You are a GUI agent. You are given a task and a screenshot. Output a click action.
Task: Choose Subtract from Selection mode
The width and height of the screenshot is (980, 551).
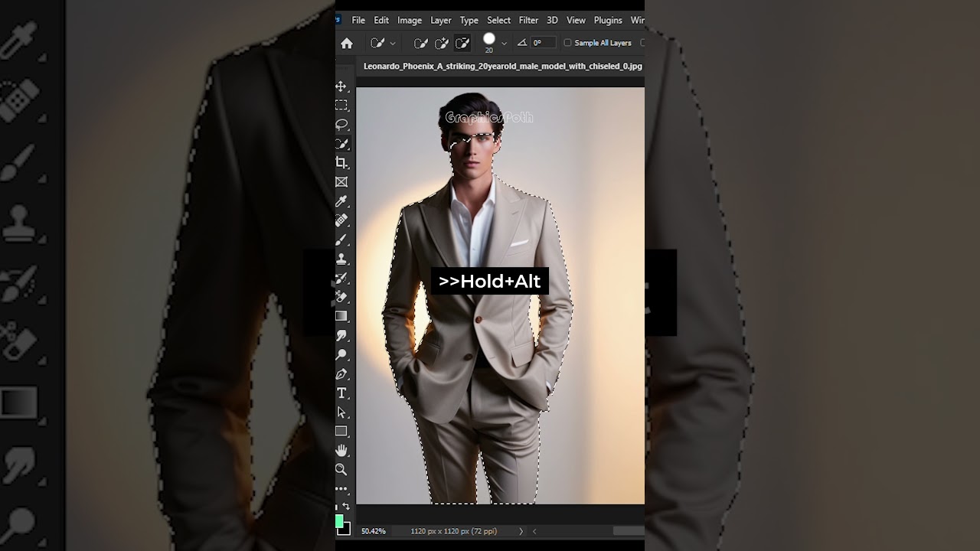click(462, 44)
